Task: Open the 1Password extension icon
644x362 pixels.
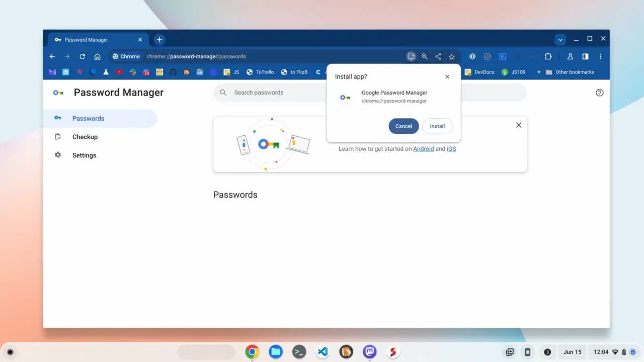Action: click(x=472, y=56)
